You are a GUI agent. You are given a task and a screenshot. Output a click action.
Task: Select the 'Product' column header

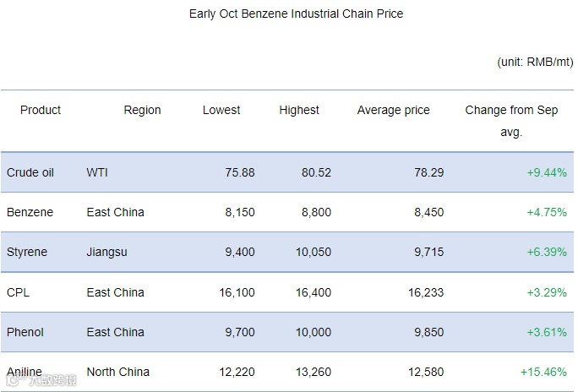tap(41, 110)
